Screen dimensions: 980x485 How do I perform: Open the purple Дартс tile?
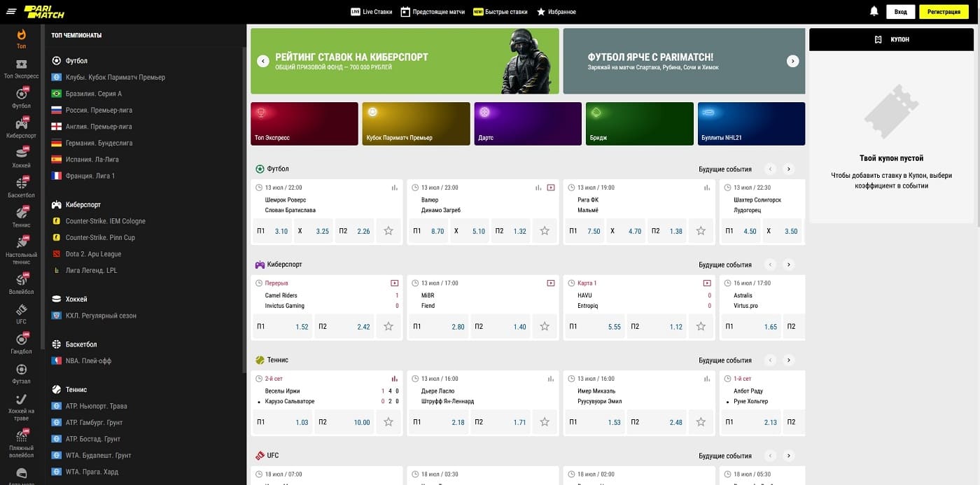[528, 124]
